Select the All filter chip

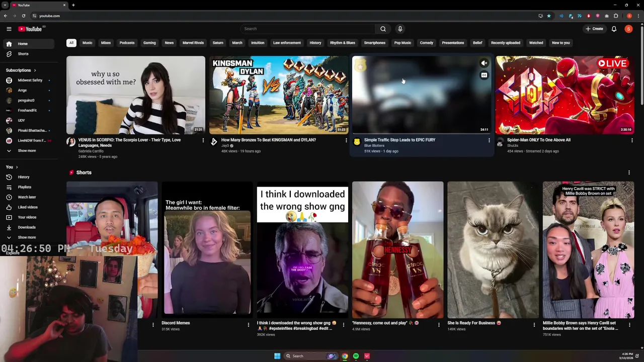71,43
